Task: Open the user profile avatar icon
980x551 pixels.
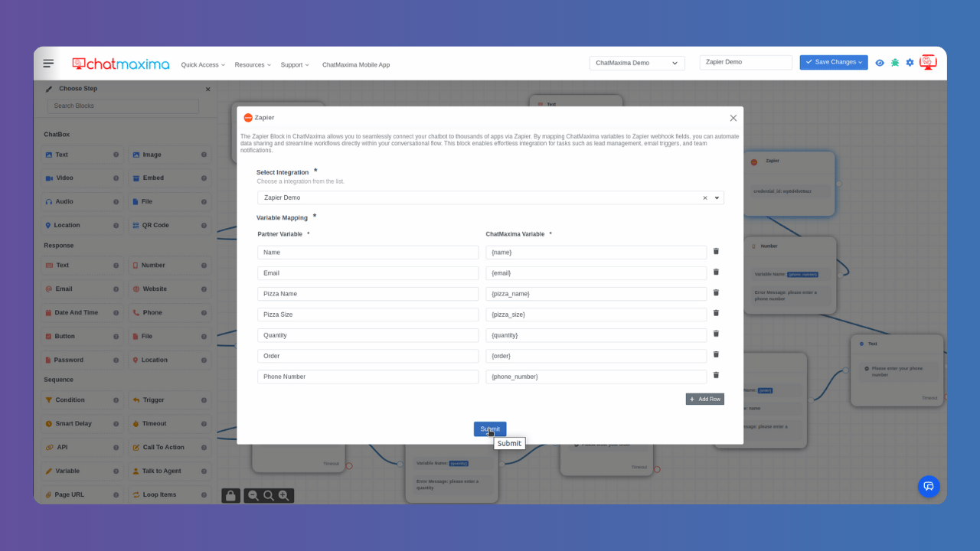Action: pyautogui.click(x=928, y=62)
